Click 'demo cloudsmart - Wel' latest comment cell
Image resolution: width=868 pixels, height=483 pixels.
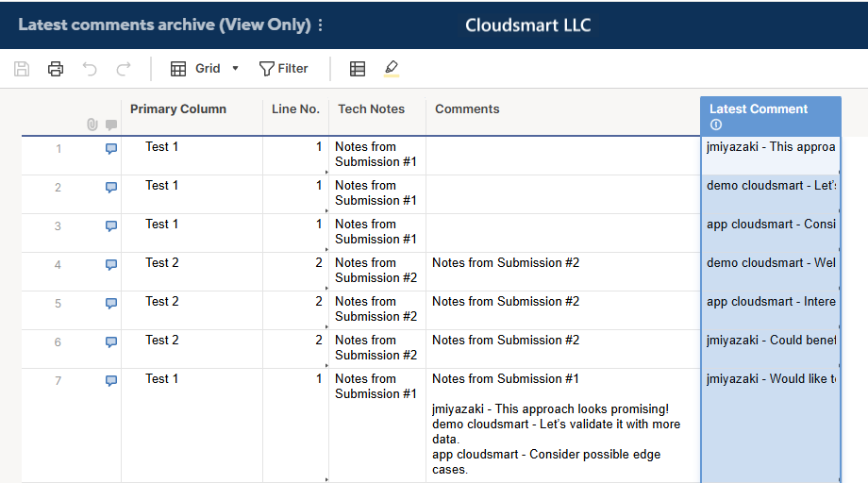pos(771,272)
